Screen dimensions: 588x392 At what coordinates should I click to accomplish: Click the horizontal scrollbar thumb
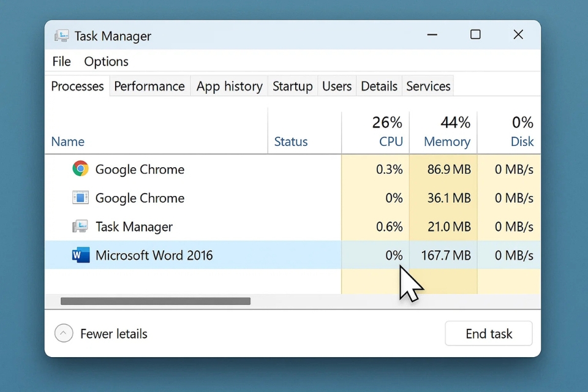(156, 301)
